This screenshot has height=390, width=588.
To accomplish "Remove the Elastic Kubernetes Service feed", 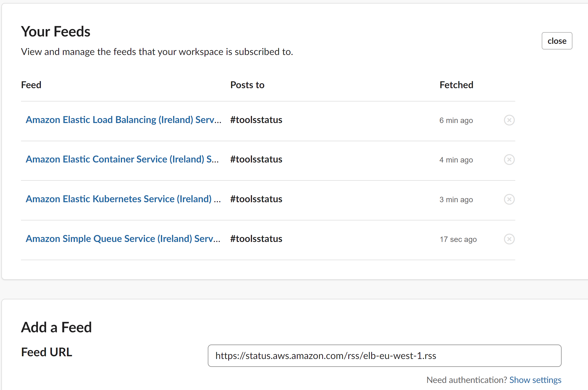I will click(509, 199).
